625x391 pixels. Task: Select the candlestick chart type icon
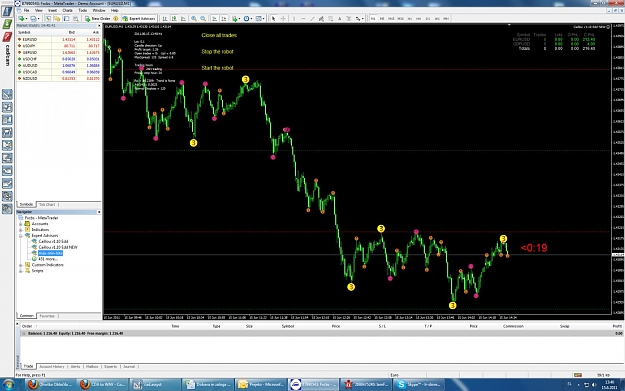click(174, 18)
